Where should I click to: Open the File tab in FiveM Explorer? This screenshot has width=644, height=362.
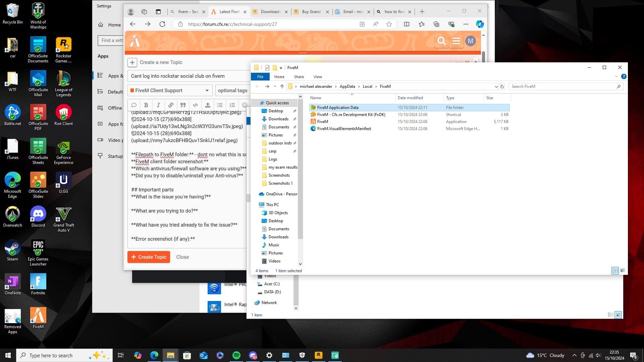[x=260, y=77]
